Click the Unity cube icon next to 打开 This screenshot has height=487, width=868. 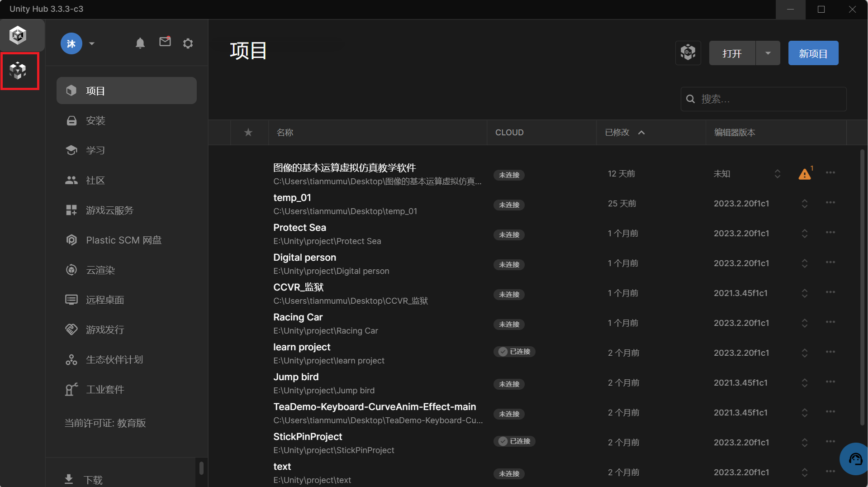(x=688, y=53)
